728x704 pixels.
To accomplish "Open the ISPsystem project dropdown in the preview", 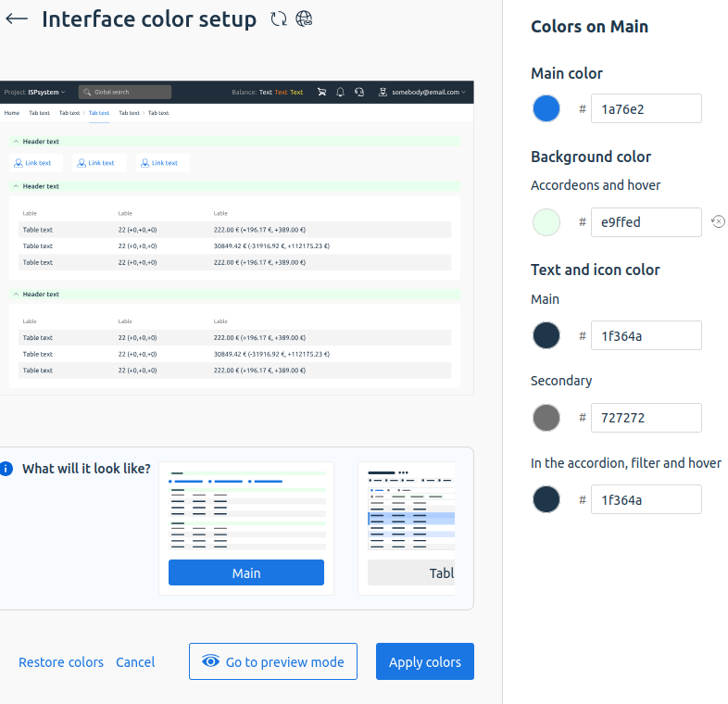I will [35, 93].
